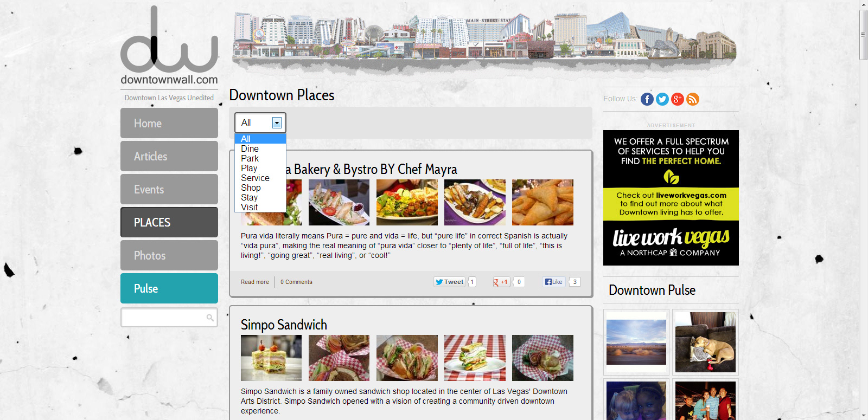868x420 pixels.
Task: Collapse the places category dropdown arrow
Action: [277, 123]
